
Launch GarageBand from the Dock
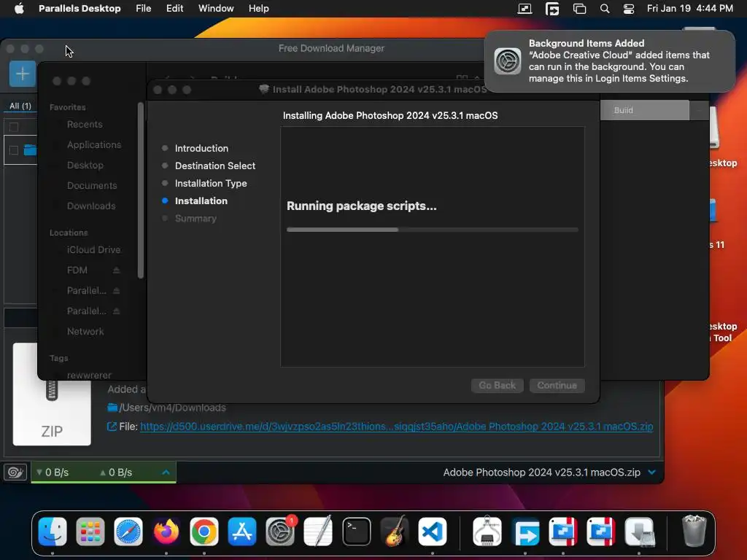tap(395, 532)
